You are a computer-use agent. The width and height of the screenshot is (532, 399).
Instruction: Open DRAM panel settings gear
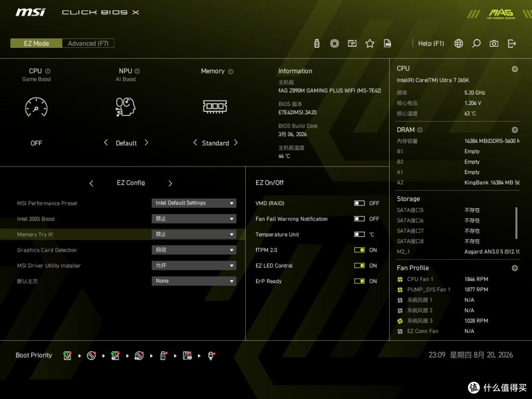(x=515, y=130)
